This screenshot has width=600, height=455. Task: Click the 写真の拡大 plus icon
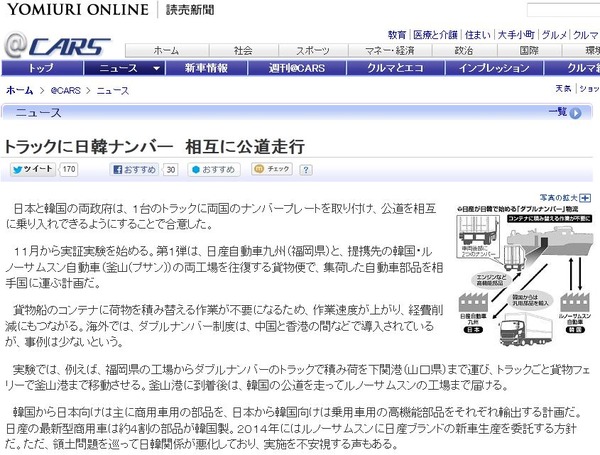[585, 198]
